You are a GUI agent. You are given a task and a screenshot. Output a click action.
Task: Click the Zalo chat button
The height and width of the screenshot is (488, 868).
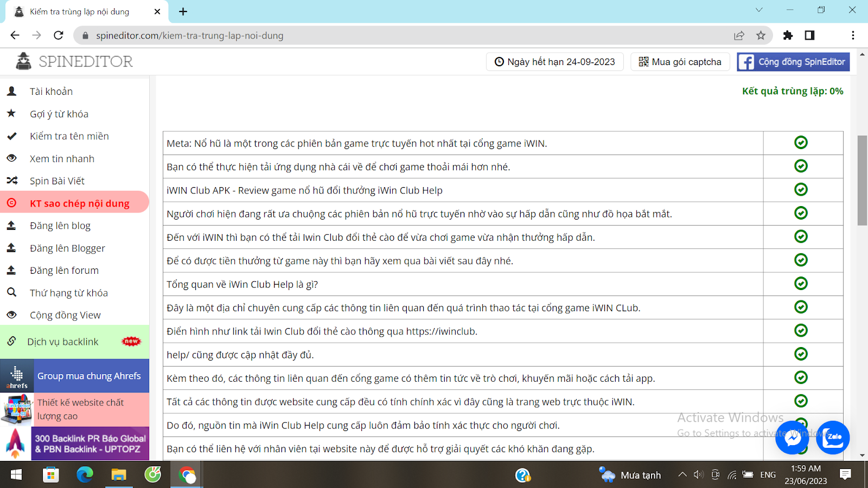tap(833, 438)
